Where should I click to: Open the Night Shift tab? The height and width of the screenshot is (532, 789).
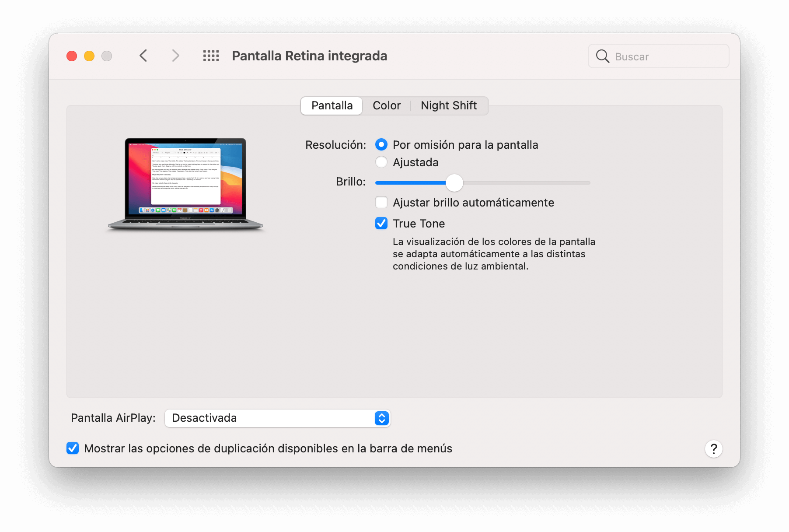tap(449, 105)
